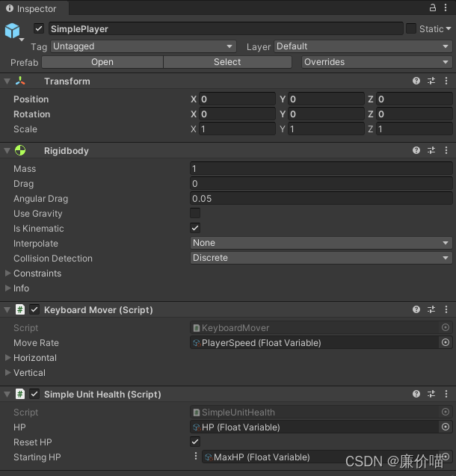Image resolution: width=456 pixels, height=476 pixels.
Task: Expand the Constraints foldout
Action: 8,273
